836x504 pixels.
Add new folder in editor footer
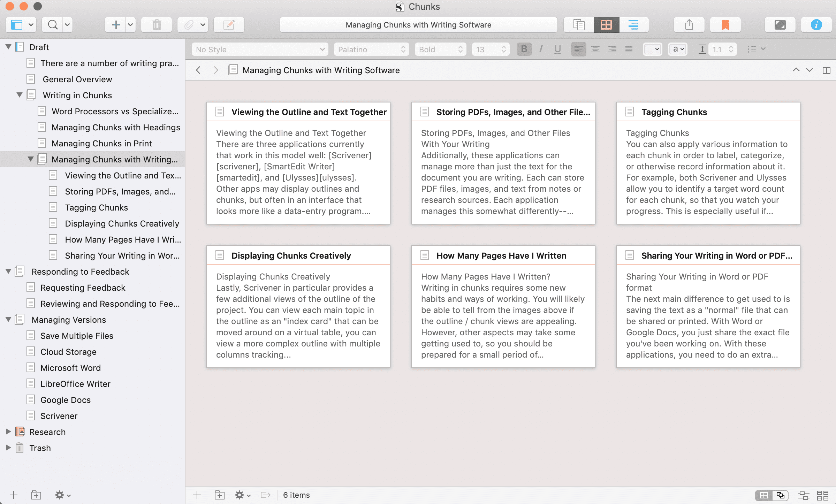pyautogui.click(x=219, y=495)
